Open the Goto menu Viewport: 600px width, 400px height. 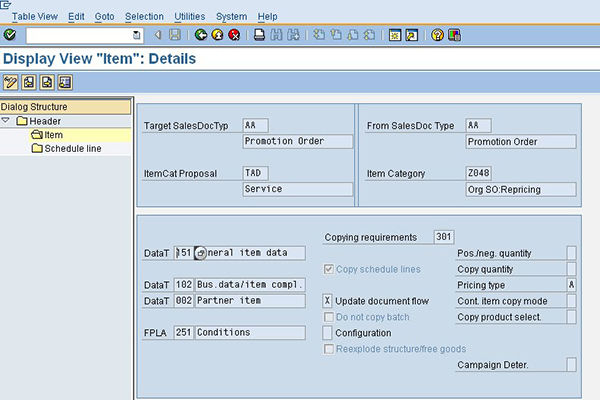pyautogui.click(x=104, y=16)
